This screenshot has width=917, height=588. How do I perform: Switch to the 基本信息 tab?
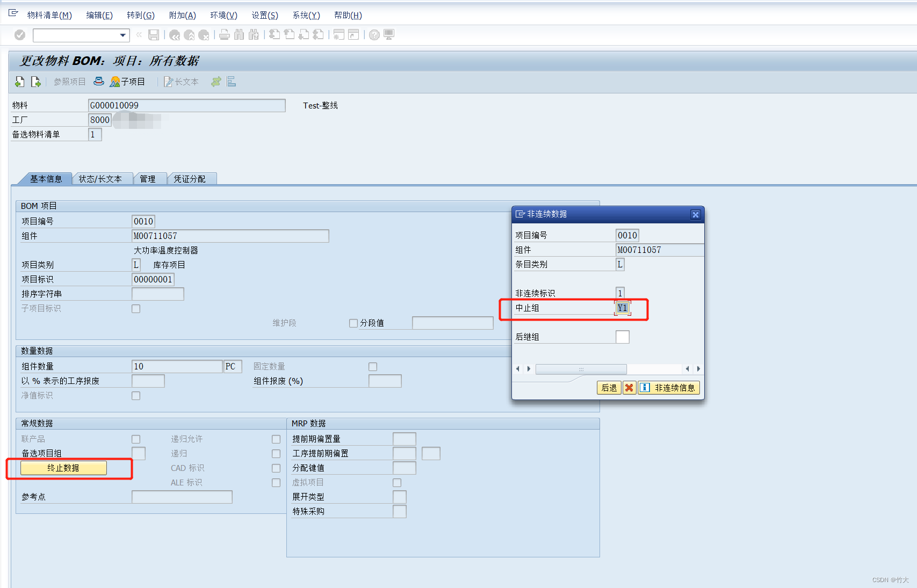pos(46,179)
